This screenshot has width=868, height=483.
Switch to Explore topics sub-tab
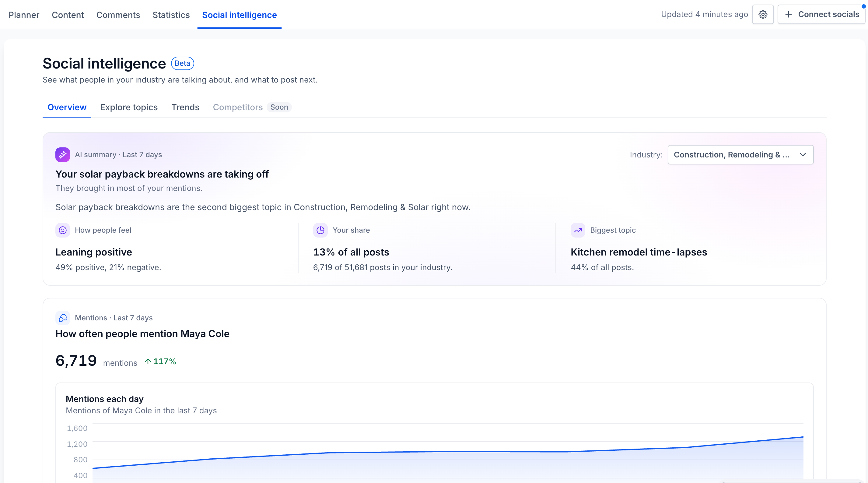(129, 107)
